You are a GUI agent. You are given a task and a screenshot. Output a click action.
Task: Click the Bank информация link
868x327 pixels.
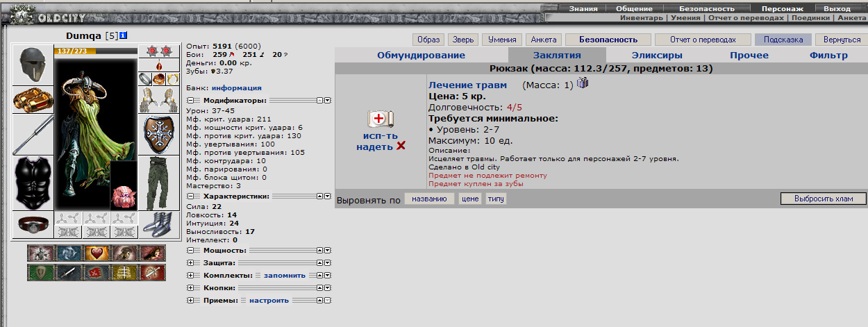(236, 88)
